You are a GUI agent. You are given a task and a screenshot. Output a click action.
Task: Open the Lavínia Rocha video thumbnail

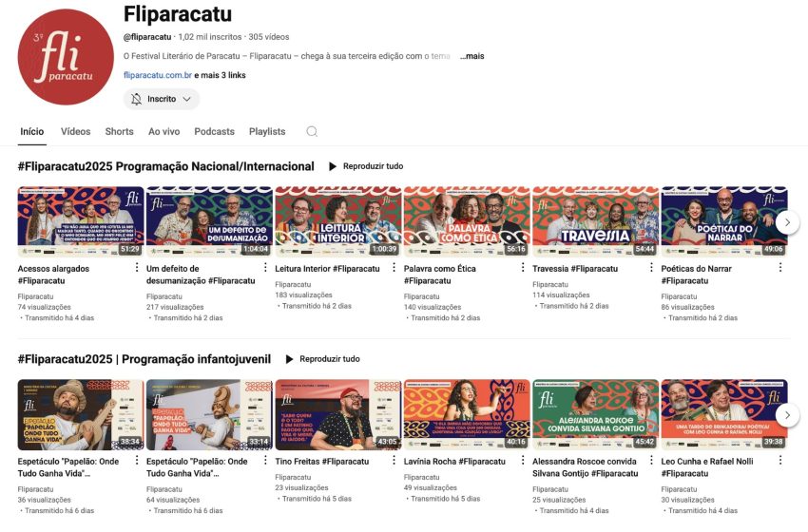(x=467, y=414)
